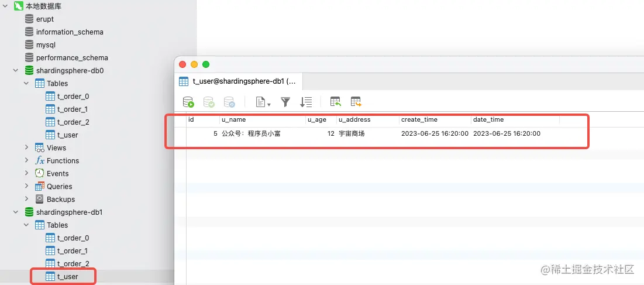Click the Events clock icon

[39, 173]
